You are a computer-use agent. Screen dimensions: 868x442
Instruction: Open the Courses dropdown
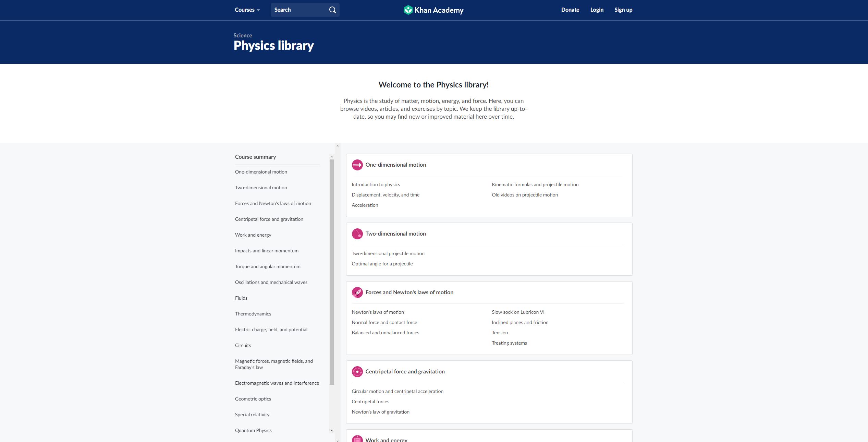pyautogui.click(x=244, y=10)
